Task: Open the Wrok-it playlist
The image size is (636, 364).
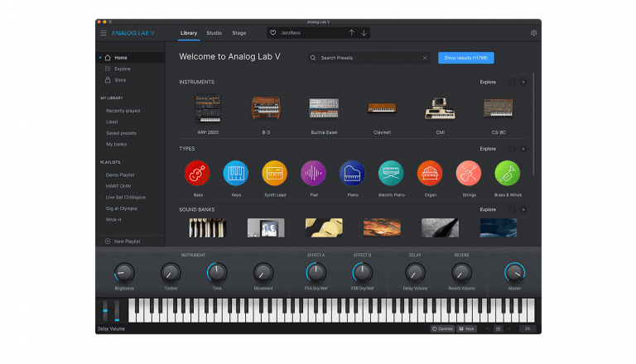Action: coord(113,219)
